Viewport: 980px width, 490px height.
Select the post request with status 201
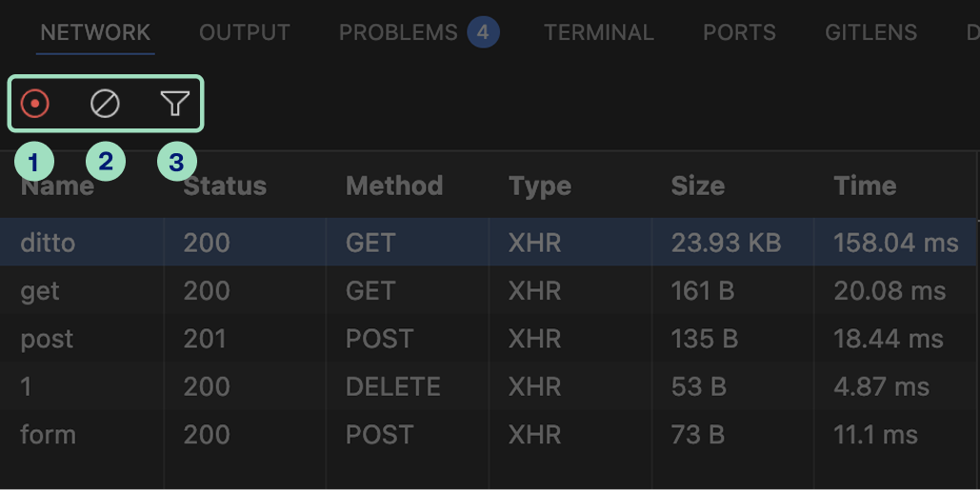coord(47,339)
